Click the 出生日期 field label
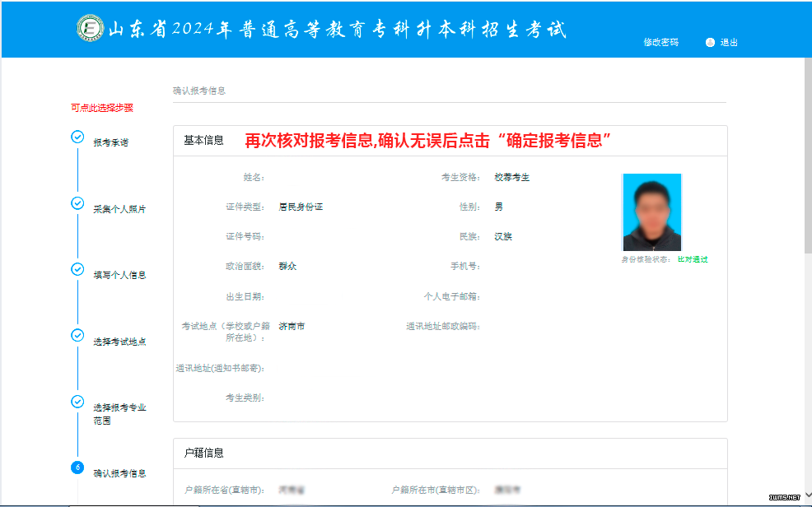Screen dimensions: 812x507 click(245, 296)
